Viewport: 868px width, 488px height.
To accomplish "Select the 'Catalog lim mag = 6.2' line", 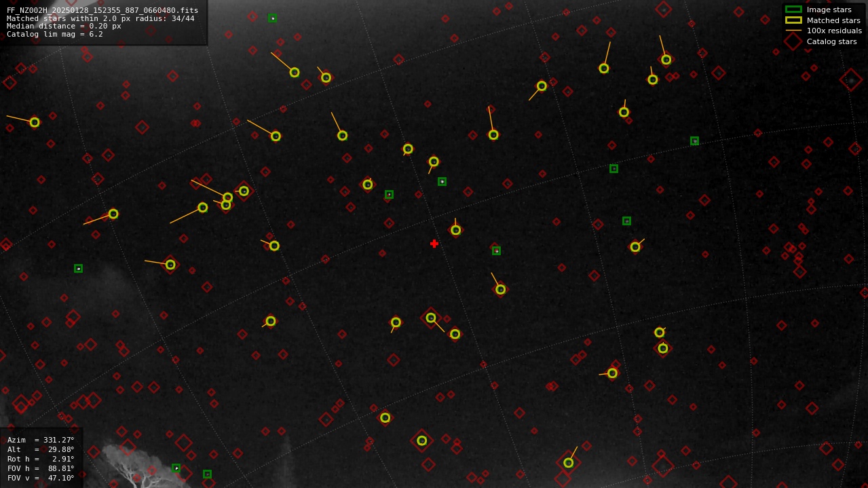I will [x=55, y=34].
